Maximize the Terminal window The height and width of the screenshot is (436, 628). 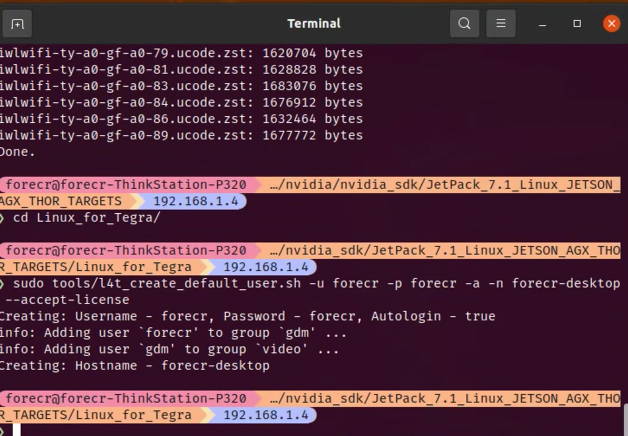tap(577, 24)
